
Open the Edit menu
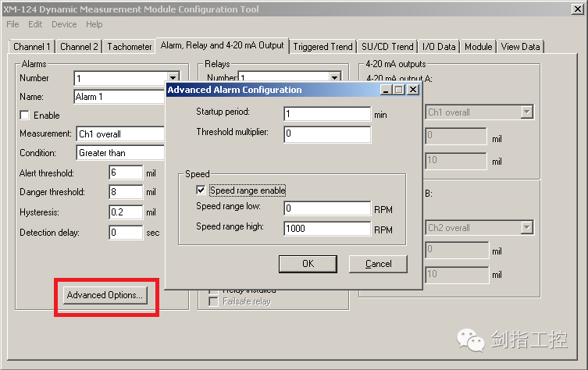[x=35, y=24]
